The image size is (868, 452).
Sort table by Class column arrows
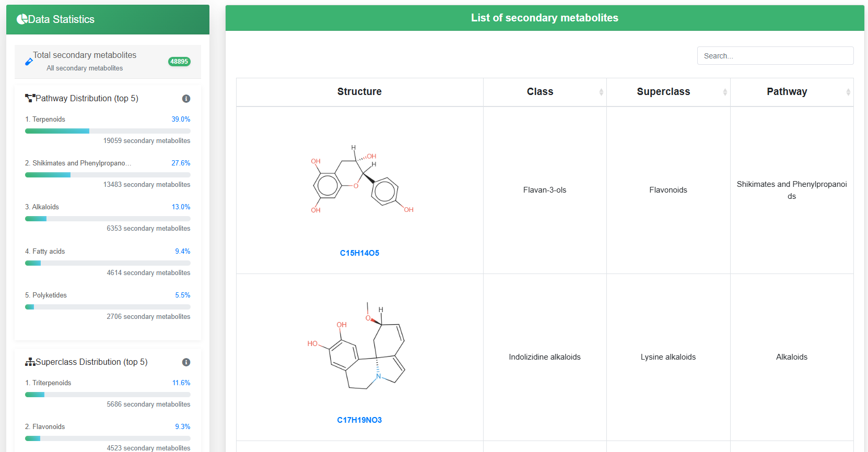click(601, 92)
